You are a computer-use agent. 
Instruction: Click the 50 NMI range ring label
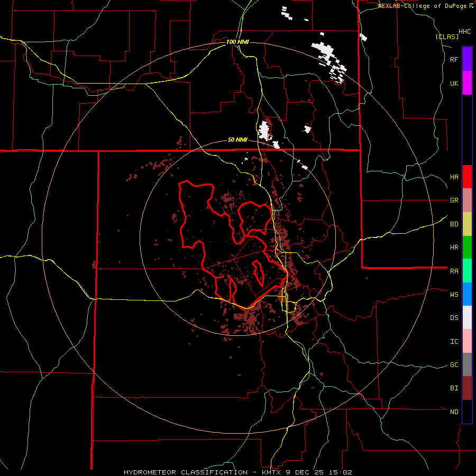[x=237, y=140]
